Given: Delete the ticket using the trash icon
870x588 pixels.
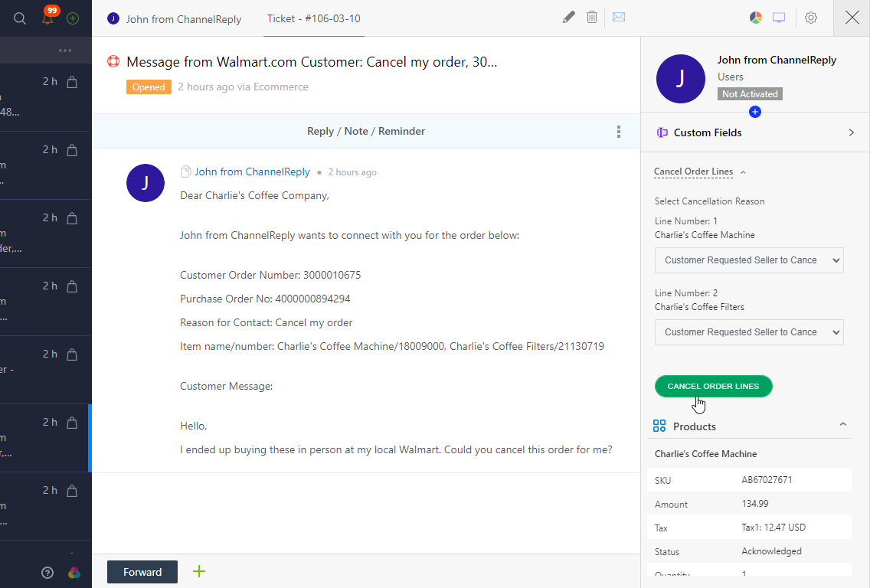Looking at the screenshot, I should tap(592, 17).
